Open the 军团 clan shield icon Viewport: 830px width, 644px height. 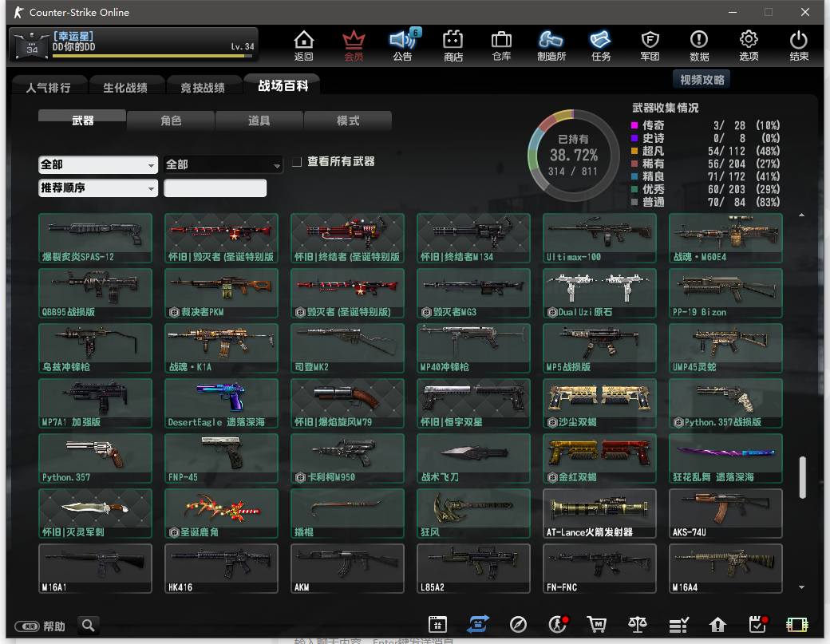[x=650, y=45]
